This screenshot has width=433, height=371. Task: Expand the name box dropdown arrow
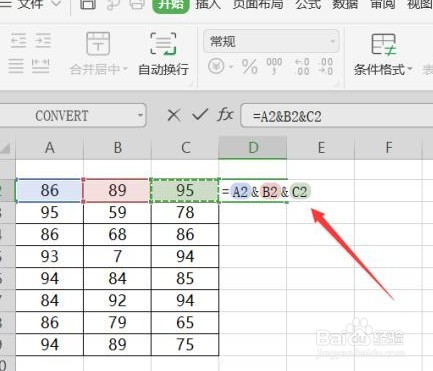[x=140, y=115]
